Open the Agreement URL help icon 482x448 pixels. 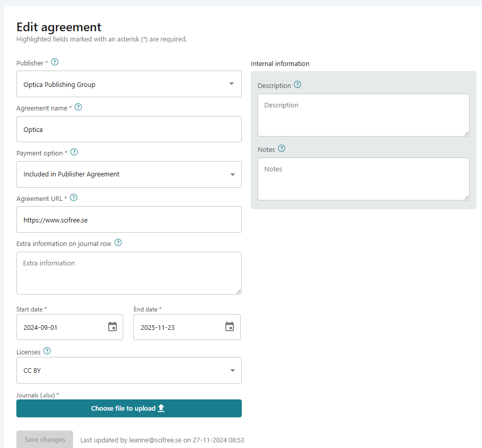point(73,197)
